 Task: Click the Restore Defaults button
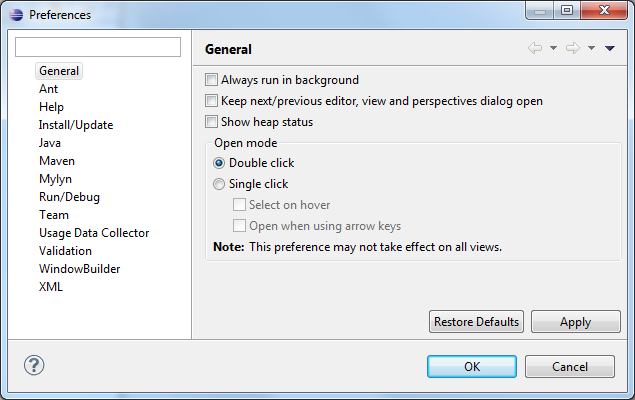pos(476,322)
